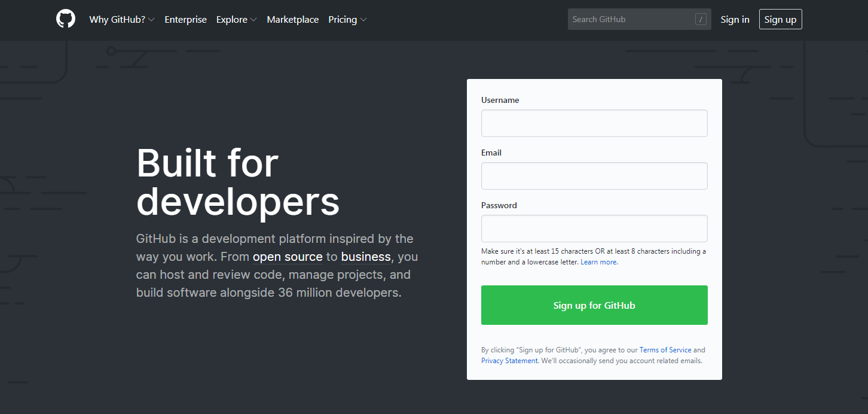Expand the Explore dropdown menu
This screenshot has width=868, height=414.
(x=237, y=20)
